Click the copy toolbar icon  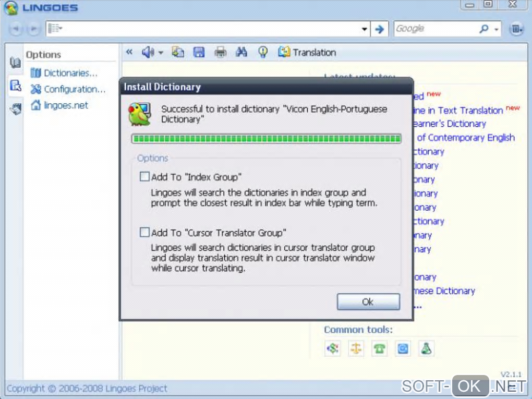(178, 52)
